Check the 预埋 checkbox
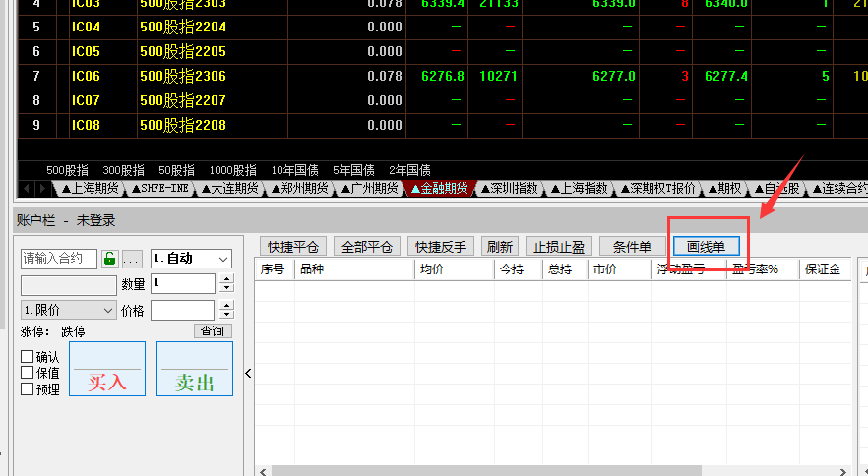Viewport: 868px width, 476px height. [x=28, y=388]
